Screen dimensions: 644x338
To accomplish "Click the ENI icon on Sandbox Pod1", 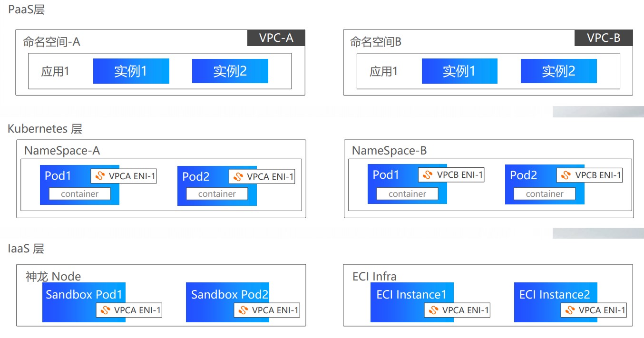I will [105, 310].
